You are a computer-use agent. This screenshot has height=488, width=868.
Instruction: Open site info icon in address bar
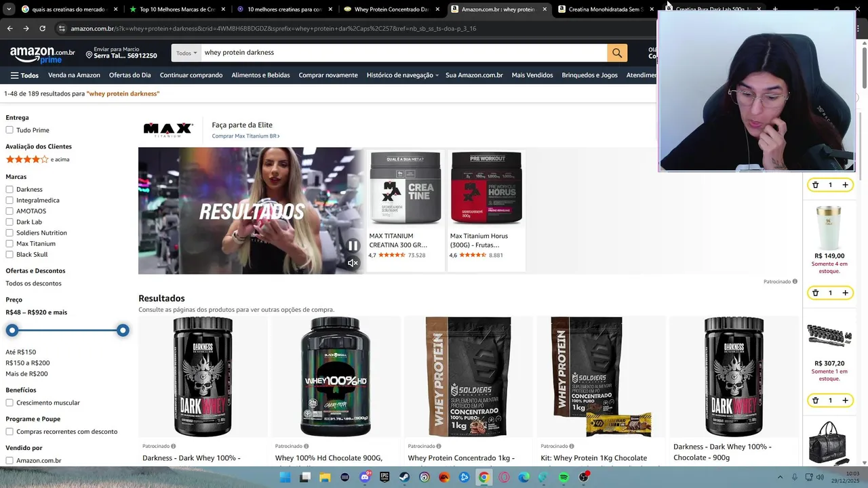[x=62, y=28]
